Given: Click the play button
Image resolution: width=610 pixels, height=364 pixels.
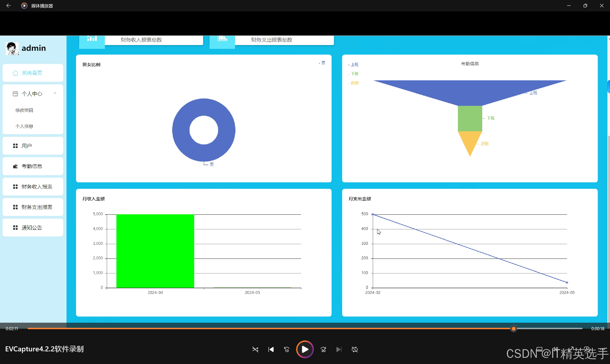Looking at the screenshot, I should [x=305, y=349].
